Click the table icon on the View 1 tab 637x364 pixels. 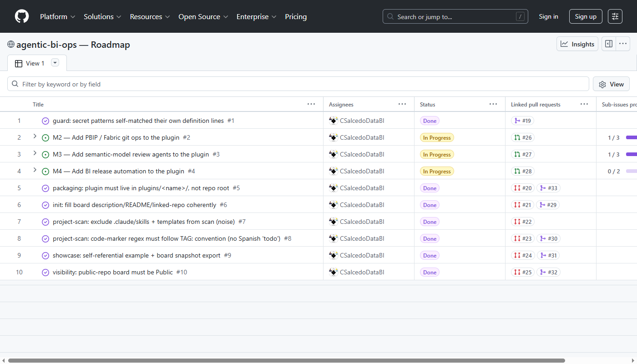tap(19, 64)
